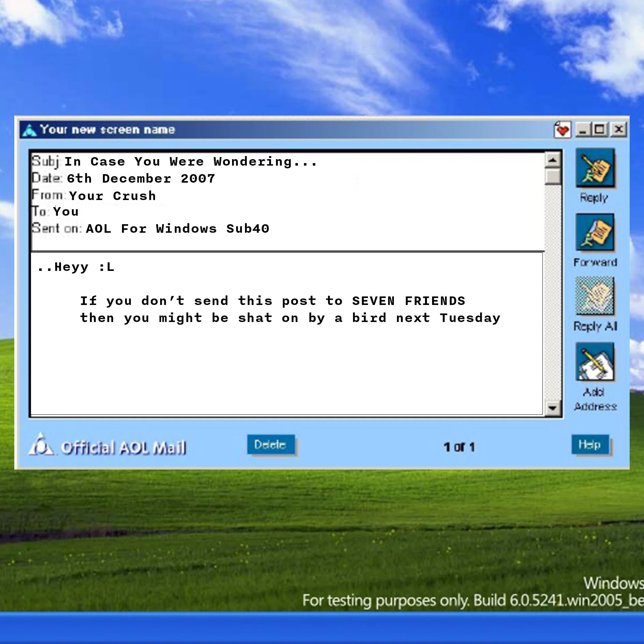Minimize the AOL mail window
Image resolution: width=644 pixels, height=644 pixels.
[x=583, y=130]
